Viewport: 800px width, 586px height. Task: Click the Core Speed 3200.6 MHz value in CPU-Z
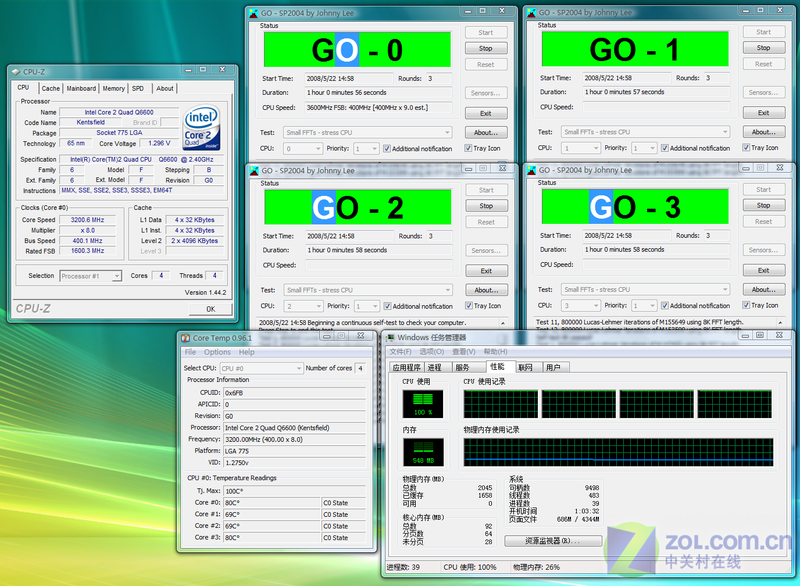tap(87, 220)
